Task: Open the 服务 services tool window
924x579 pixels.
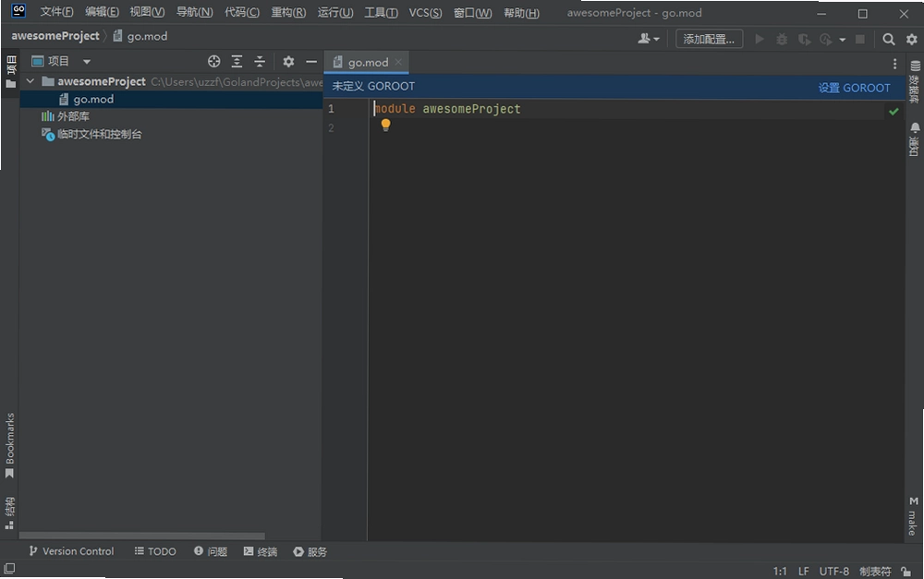Action: (x=310, y=551)
